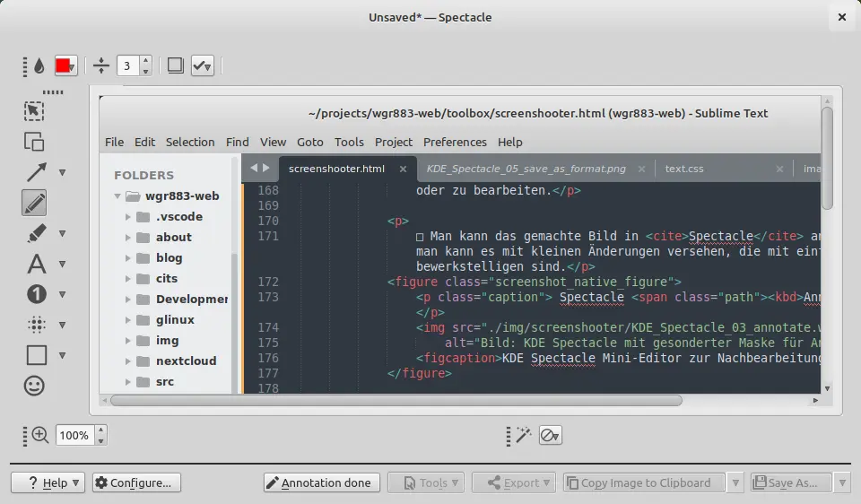Open the red color picker swatch
This screenshot has width=861, height=504.
point(65,65)
